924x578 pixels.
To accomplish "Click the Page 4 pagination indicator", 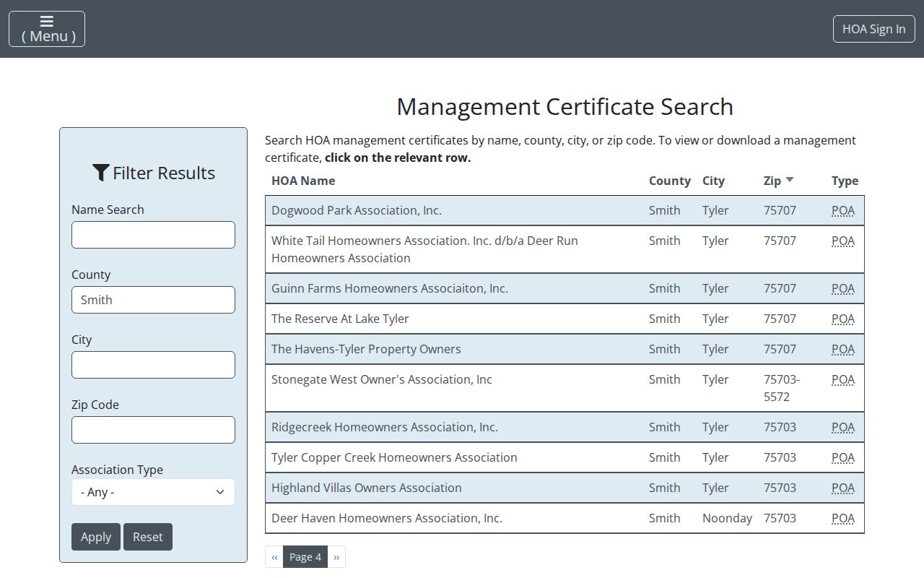I will pyautogui.click(x=305, y=557).
